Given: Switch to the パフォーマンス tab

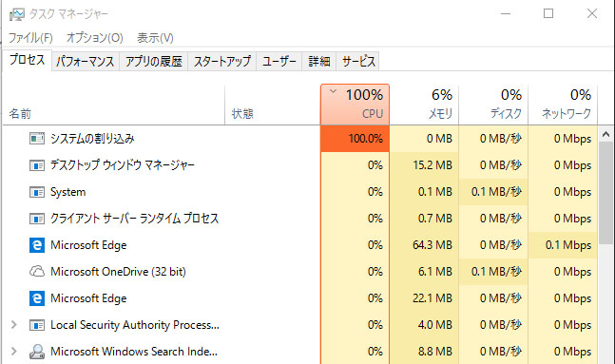Looking at the screenshot, I should pos(86,62).
